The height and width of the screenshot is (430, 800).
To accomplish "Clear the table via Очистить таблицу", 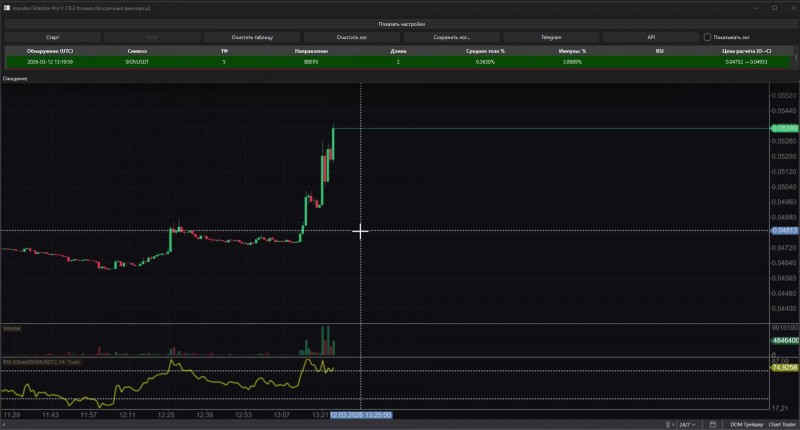I will [252, 37].
